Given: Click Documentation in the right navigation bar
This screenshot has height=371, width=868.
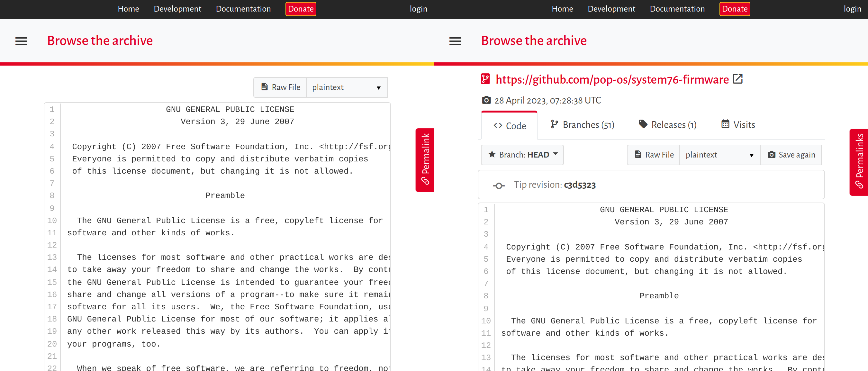Looking at the screenshot, I should (677, 9).
